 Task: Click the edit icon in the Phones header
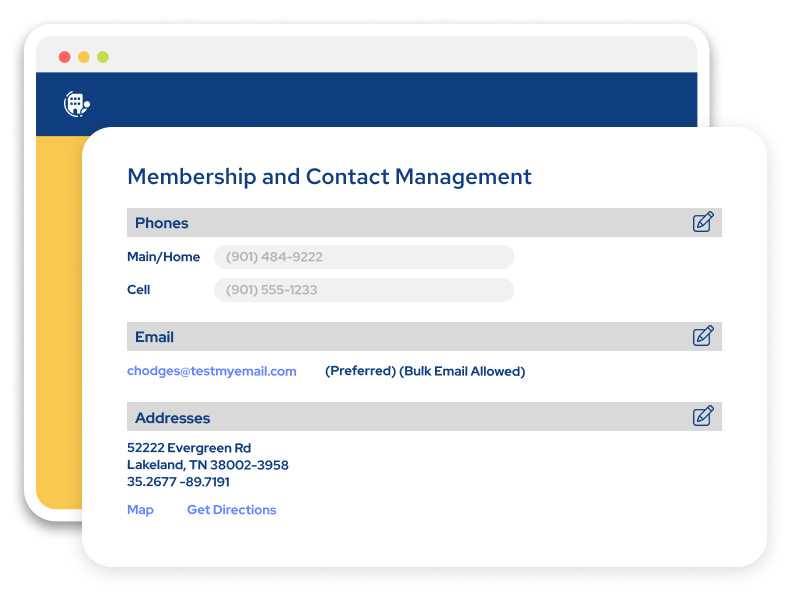703,222
